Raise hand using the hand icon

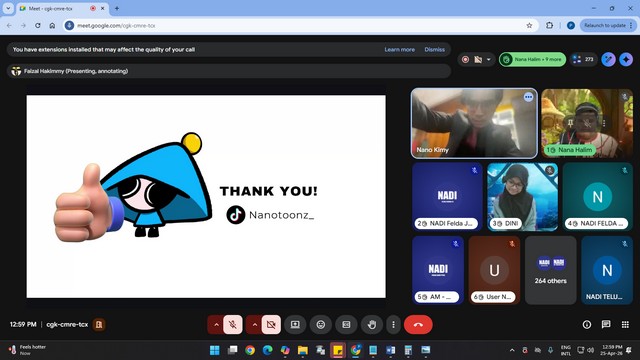[372, 325]
